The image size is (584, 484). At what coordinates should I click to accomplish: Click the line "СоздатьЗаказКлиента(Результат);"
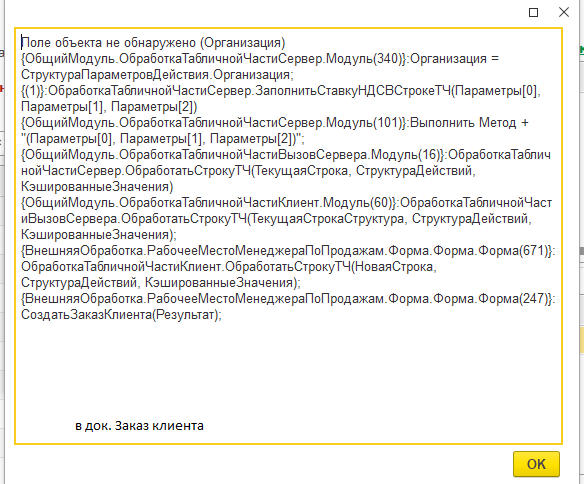click(121, 315)
